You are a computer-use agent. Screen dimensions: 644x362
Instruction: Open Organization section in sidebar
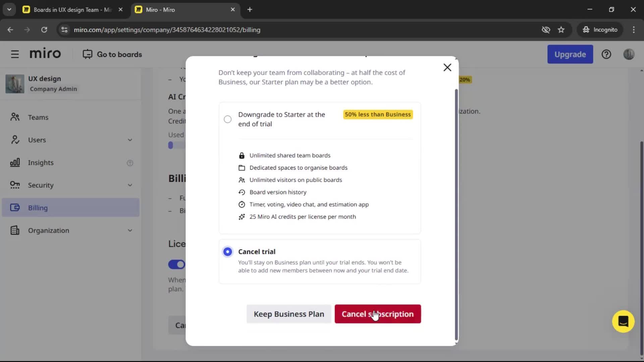click(70, 230)
